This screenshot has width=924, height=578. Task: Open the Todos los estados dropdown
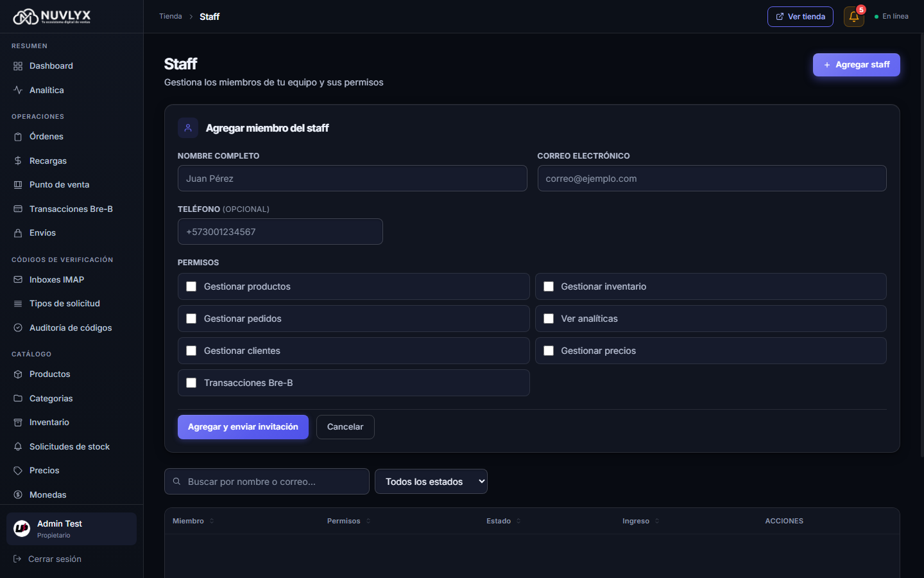point(431,482)
